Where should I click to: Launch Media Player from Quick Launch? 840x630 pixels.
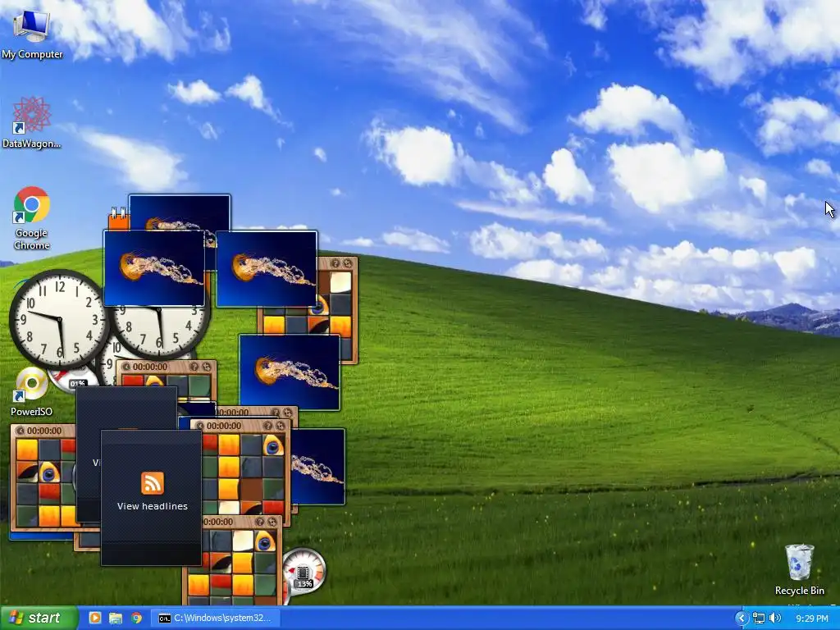pyautogui.click(x=95, y=618)
